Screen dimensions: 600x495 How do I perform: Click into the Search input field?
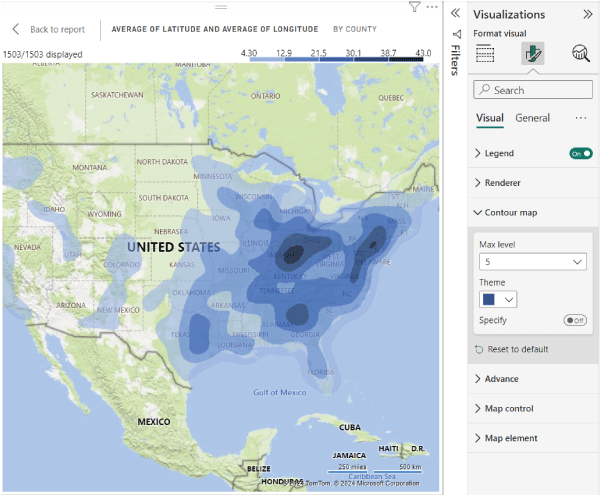click(533, 90)
